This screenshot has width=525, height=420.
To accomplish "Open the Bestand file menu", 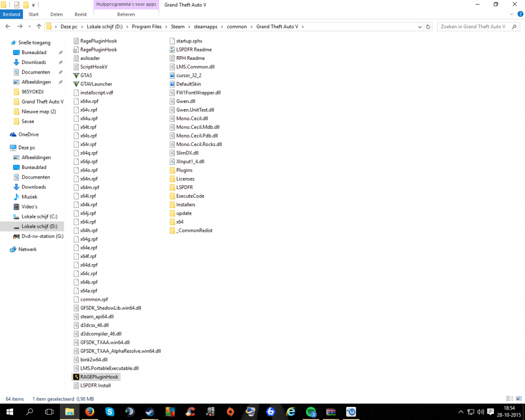I will tap(12, 14).
